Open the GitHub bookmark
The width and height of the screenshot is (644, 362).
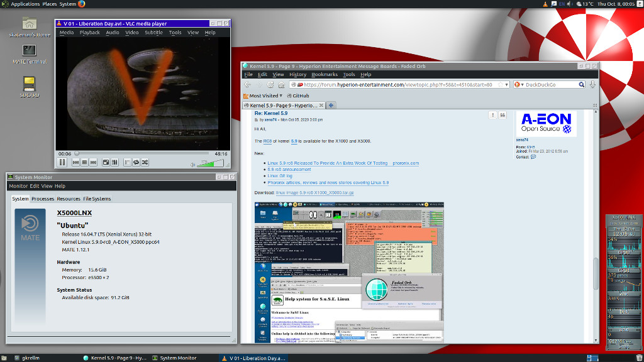[x=297, y=96]
